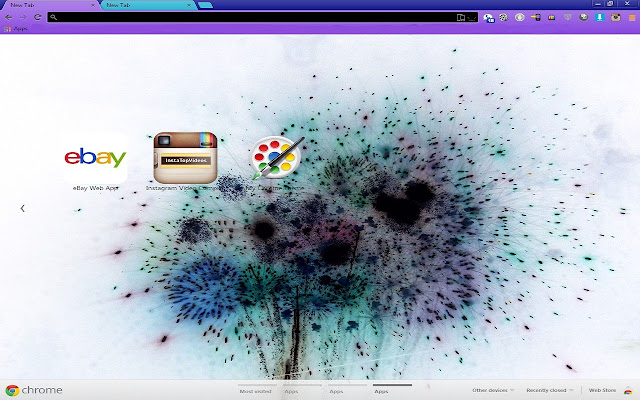The height and width of the screenshot is (400, 640).
Task: Click the send-to-phone arrow extension icon
Action: coord(536,17)
